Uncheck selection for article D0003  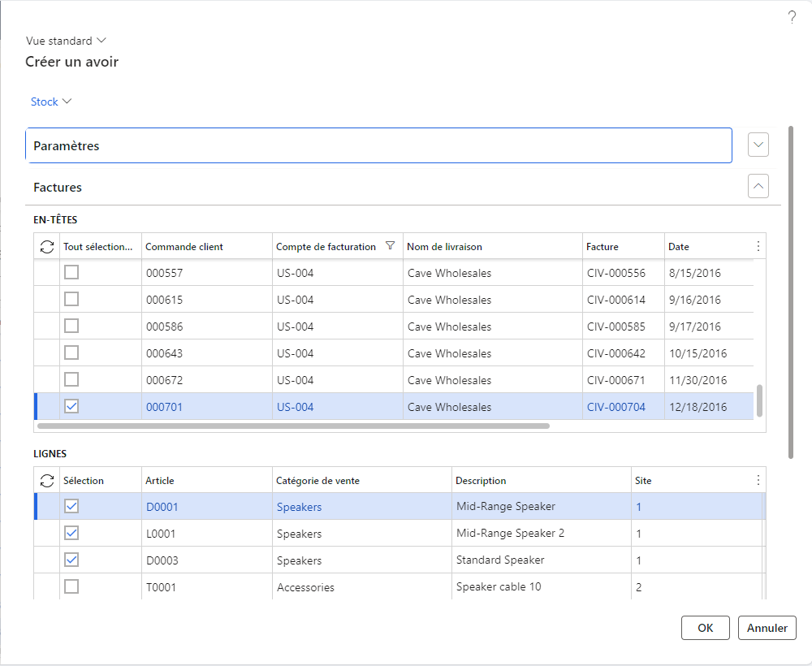tap(71, 560)
